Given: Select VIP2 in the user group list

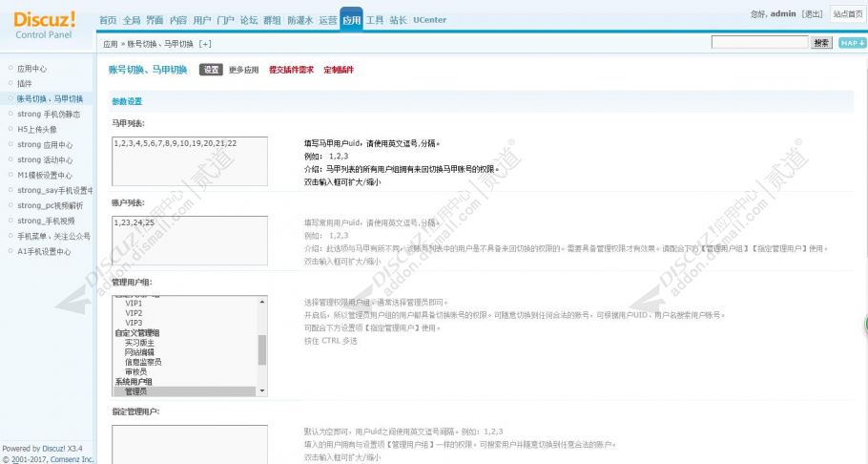Looking at the screenshot, I should [134, 313].
